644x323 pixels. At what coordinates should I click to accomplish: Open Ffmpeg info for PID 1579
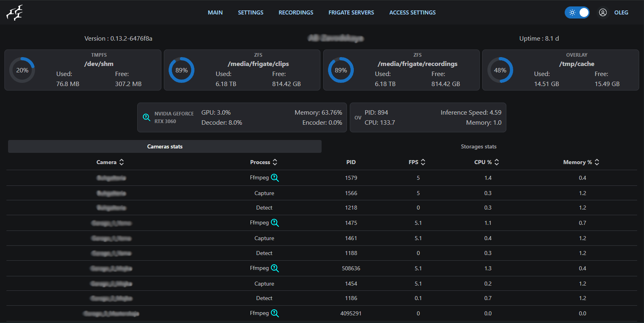(x=275, y=178)
